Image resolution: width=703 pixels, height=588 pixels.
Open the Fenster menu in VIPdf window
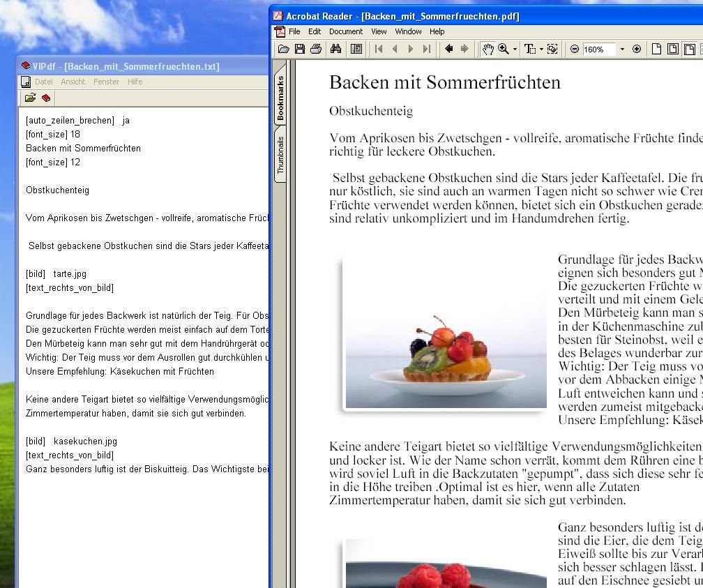(106, 82)
